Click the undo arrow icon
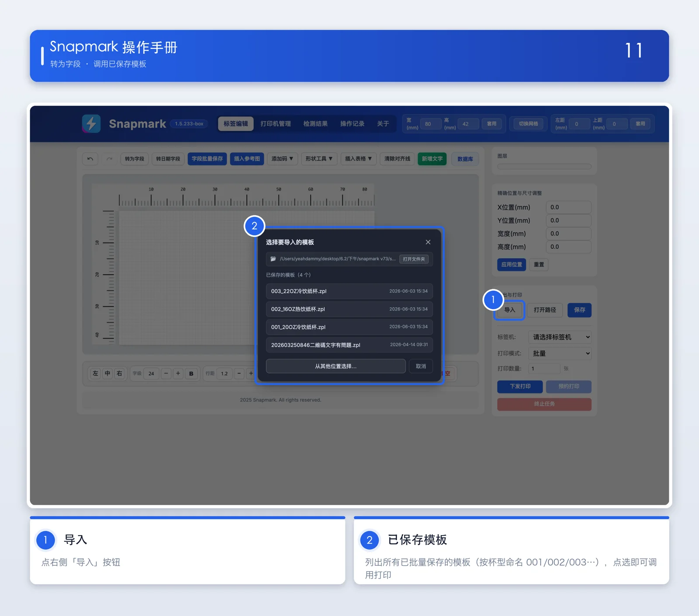The width and height of the screenshot is (699, 616). tap(90, 159)
